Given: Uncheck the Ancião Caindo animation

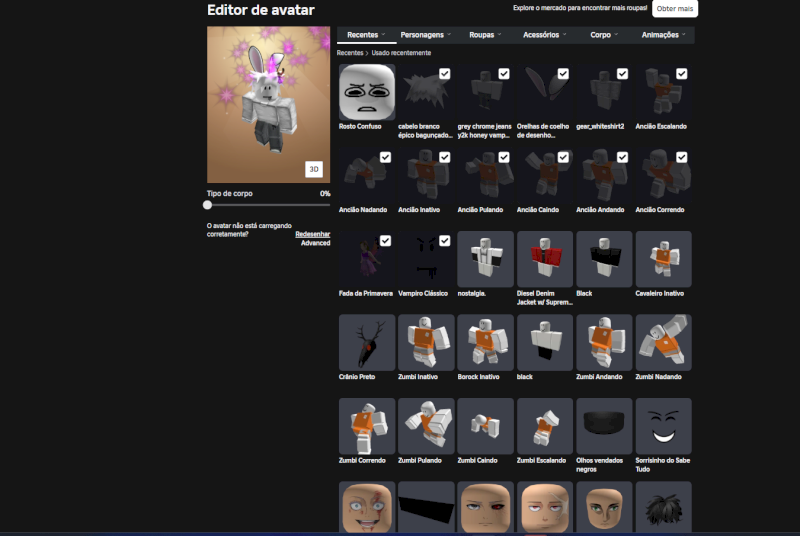Looking at the screenshot, I should click(x=563, y=158).
